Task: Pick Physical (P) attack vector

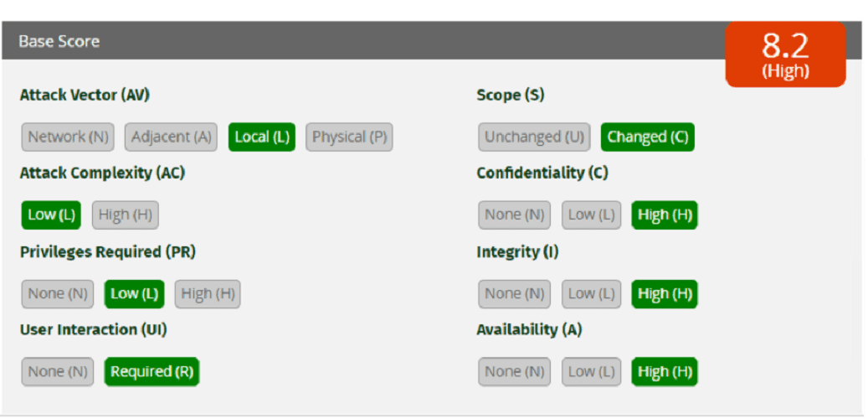Action: [349, 137]
